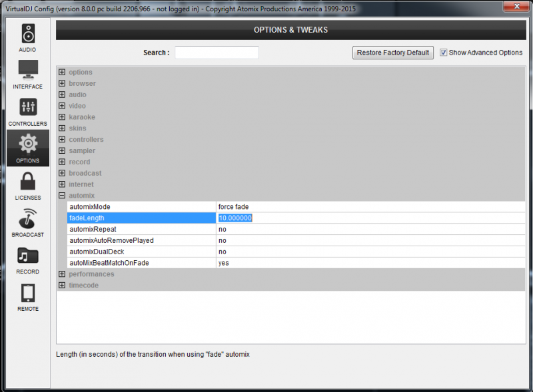Image resolution: width=533 pixels, height=392 pixels.
Task: Expand the performances category
Action: (x=62, y=274)
